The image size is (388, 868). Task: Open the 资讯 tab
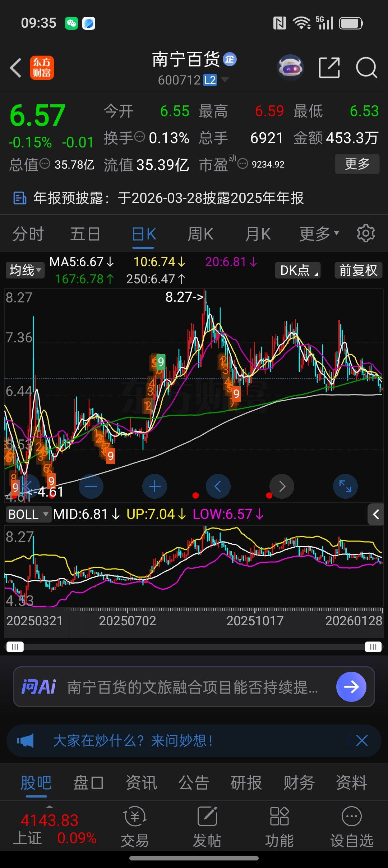tap(141, 782)
